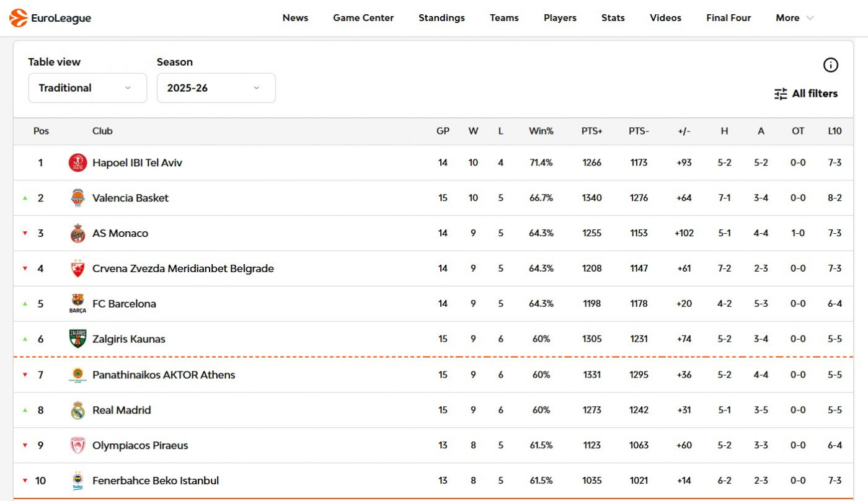868x501 pixels.
Task: Click the Olympiacos Piraeus logo
Action: (x=77, y=446)
